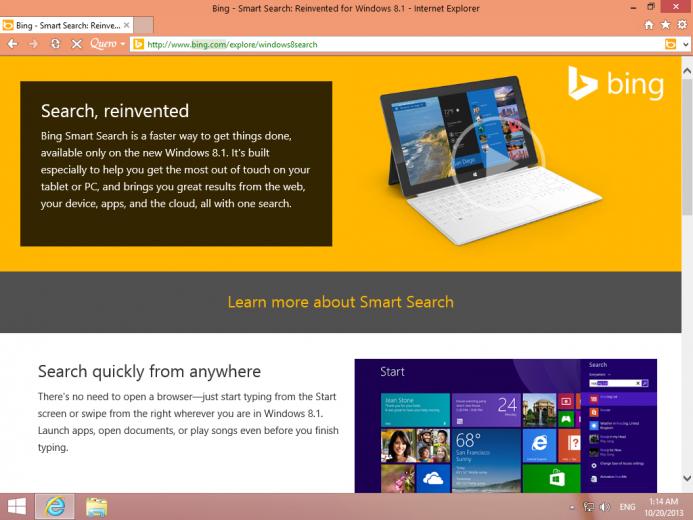Open the Home page icon
The image size is (693, 520).
point(650,24)
